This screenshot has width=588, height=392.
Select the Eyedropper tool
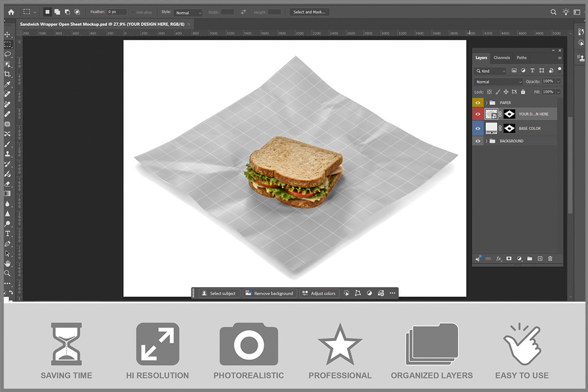[7, 84]
